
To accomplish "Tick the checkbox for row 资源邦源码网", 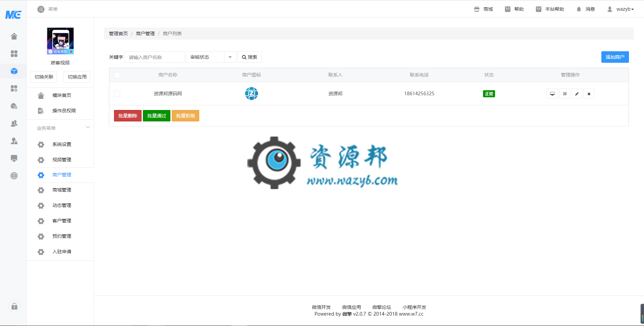I will pyautogui.click(x=117, y=94).
